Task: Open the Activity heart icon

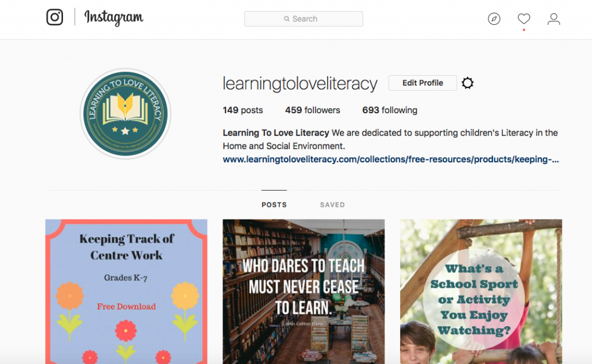Action: click(x=524, y=18)
